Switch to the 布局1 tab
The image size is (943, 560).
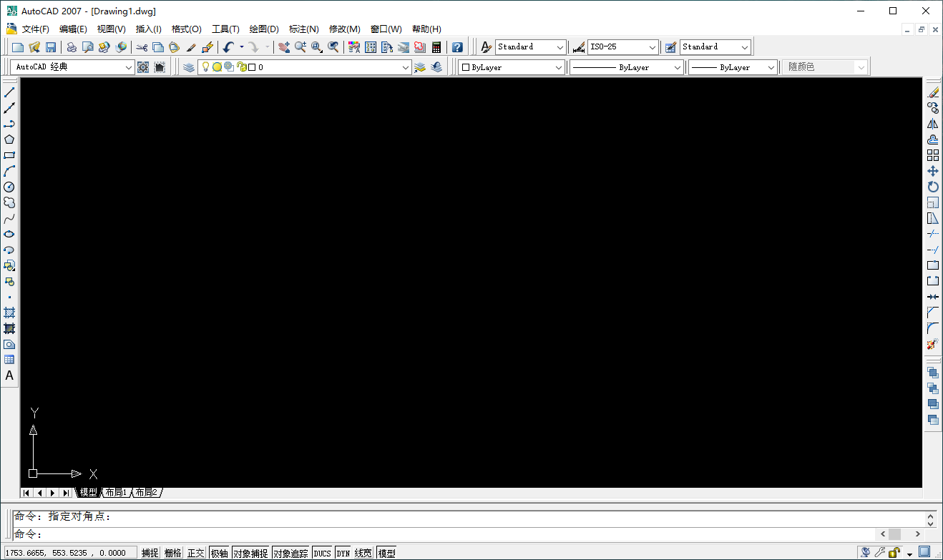pos(115,492)
